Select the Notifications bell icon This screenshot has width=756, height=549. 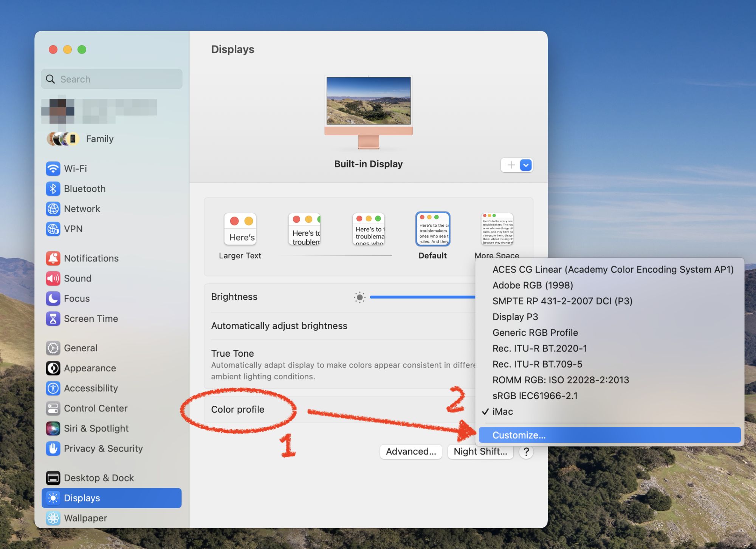[x=53, y=258]
